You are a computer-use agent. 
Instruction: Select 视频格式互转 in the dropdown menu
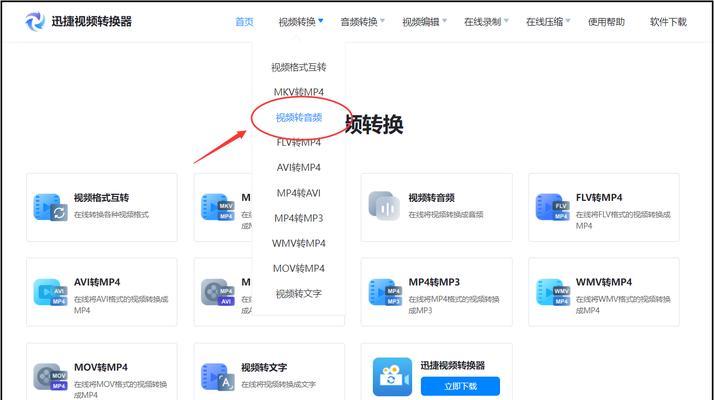pyautogui.click(x=299, y=67)
